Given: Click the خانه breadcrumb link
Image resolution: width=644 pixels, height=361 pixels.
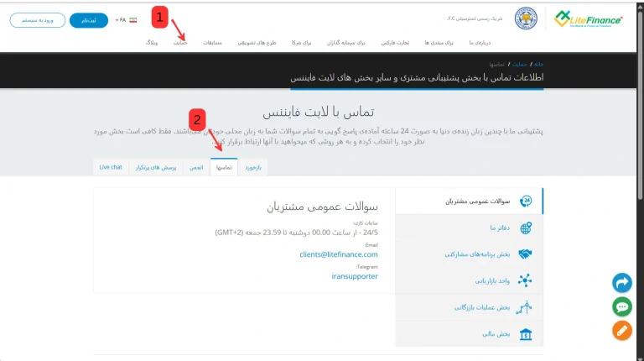Looking at the screenshot, I should (x=539, y=65).
